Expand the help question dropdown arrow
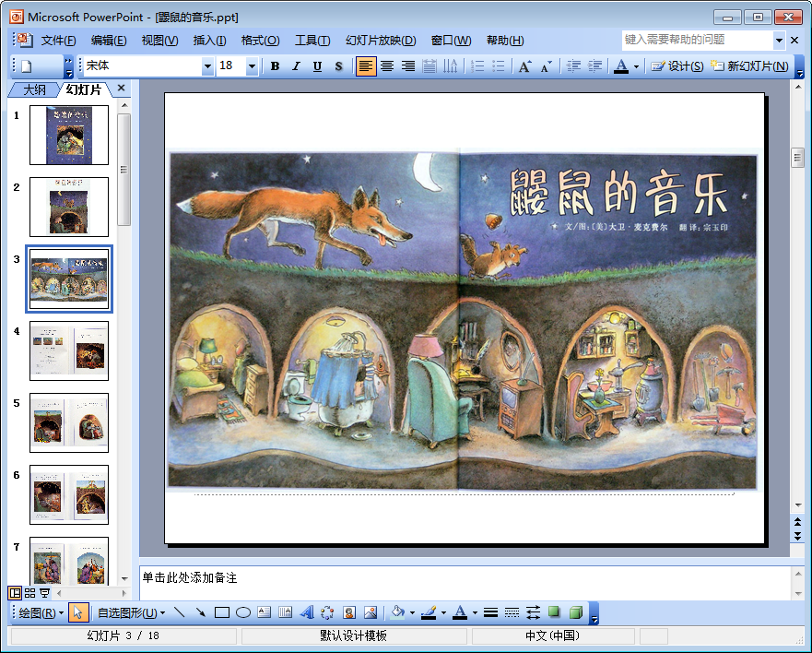Viewport: 812px width, 653px height. point(779,41)
